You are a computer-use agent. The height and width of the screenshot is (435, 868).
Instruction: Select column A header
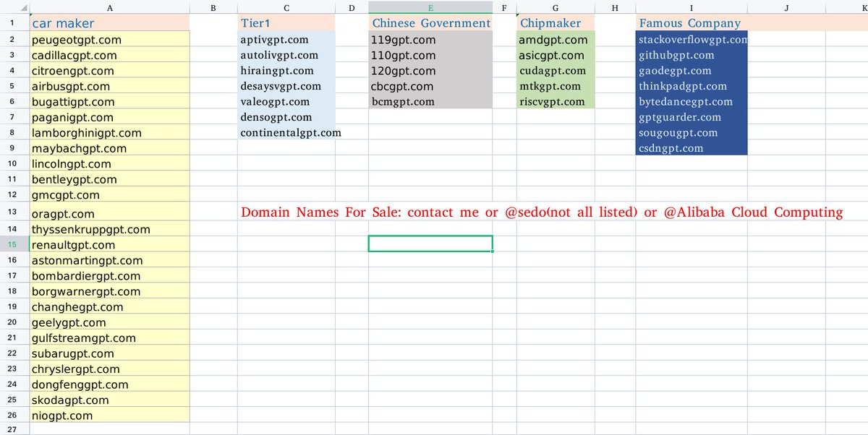point(109,7)
